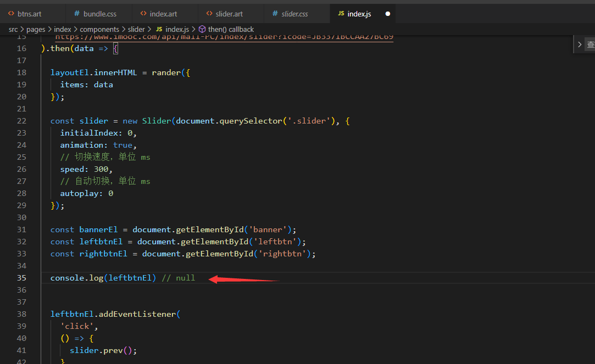Click line number 35 in the gutter
595x364 pixels.
click(21, 278)
